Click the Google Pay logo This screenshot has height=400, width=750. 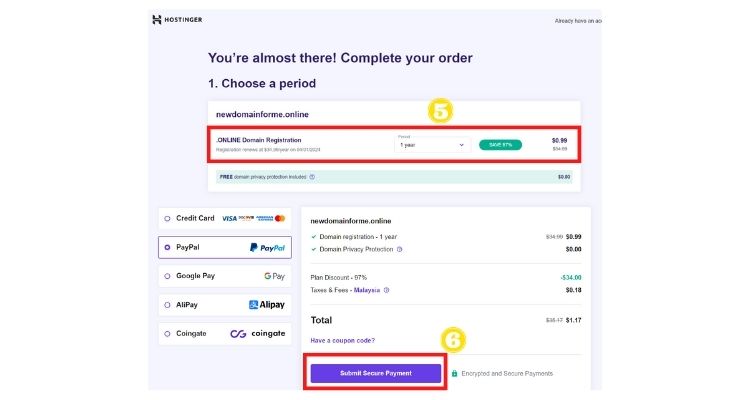(274, 276)
